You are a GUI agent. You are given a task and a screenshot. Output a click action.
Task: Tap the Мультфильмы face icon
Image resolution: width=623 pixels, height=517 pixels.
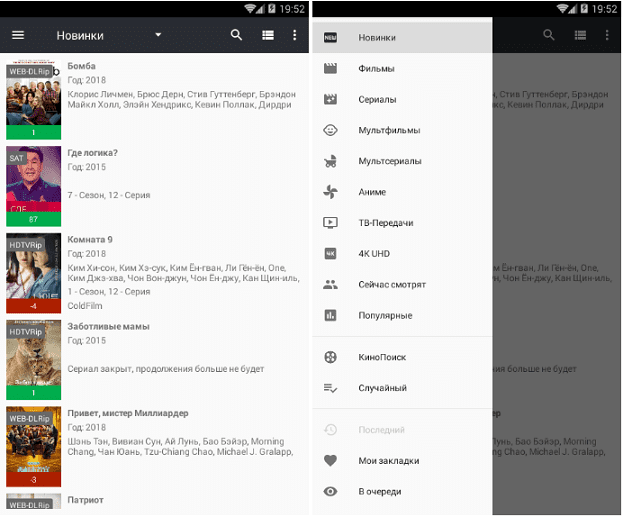pos(331,130)
